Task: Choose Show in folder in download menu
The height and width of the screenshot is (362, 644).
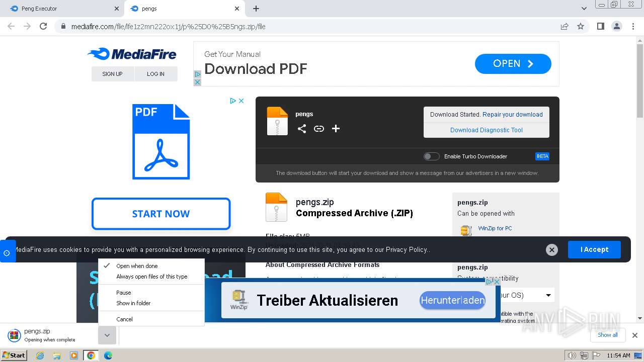Action: (151, 303)
